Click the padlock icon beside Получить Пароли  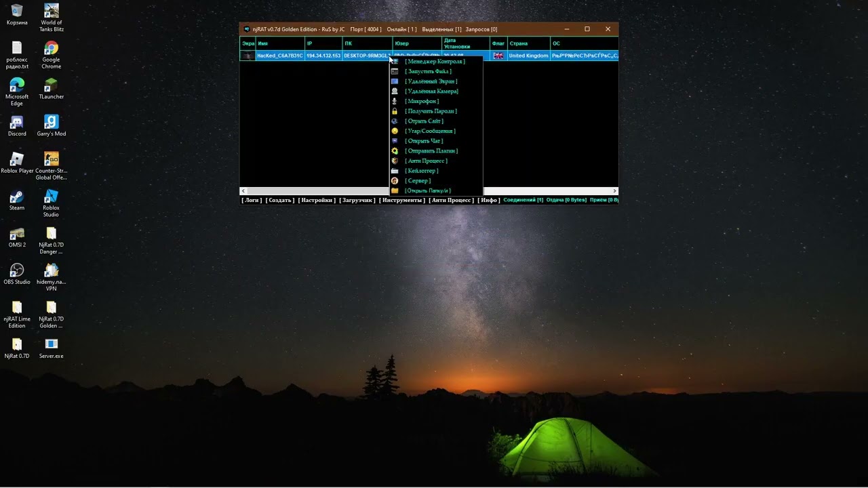pyautogui.click(x=395, y=111)
